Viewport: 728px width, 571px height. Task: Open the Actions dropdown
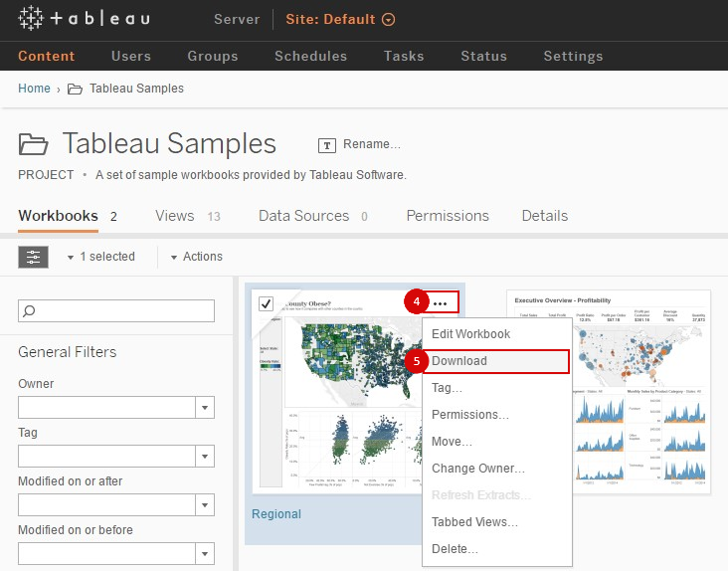(197, 257)
